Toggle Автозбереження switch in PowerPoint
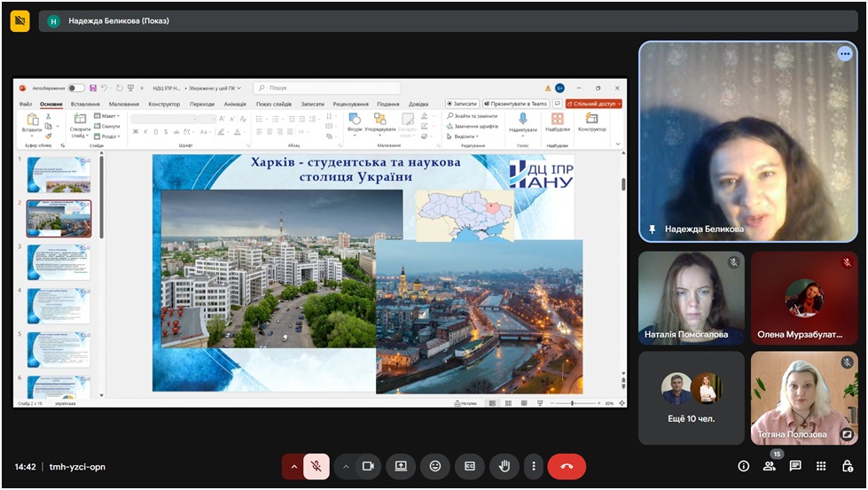This screenshot has width=868, height=490. click(x=76, y=88)
